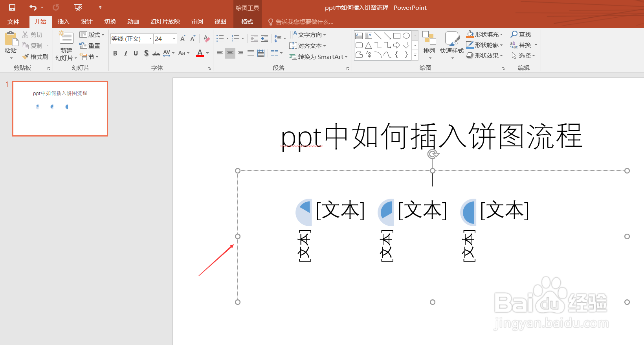Expand the shapes gallery More arrow
The image size is (644, 345).
415,55
